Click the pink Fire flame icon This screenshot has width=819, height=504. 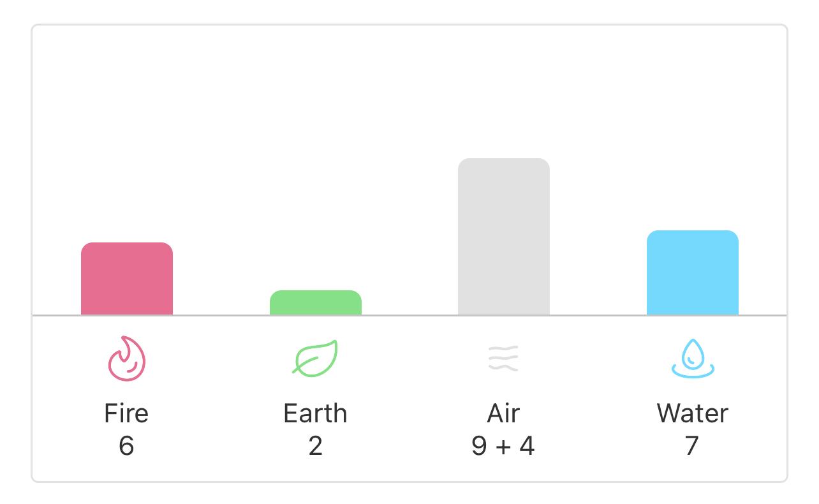[x=126, y=359]
